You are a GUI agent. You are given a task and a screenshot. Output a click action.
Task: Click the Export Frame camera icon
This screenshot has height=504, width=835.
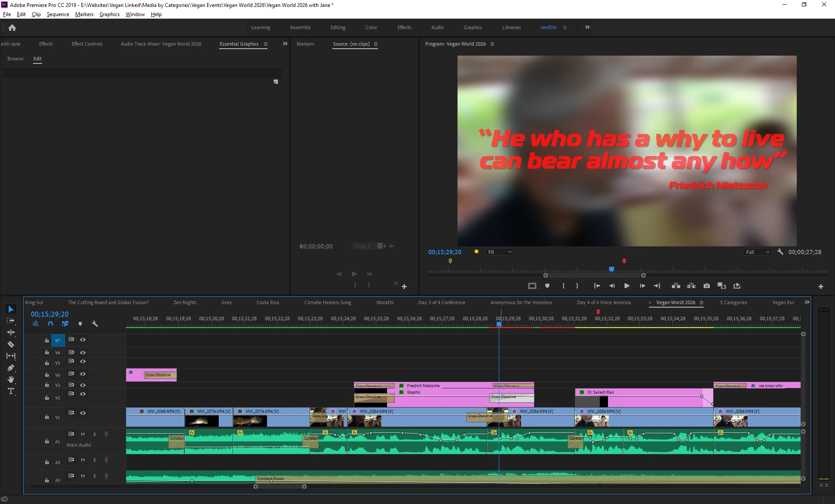point(707,286)
